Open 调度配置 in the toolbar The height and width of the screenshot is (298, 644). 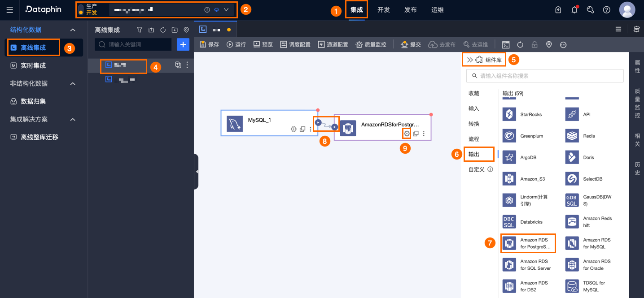click(x=295, y=44)
